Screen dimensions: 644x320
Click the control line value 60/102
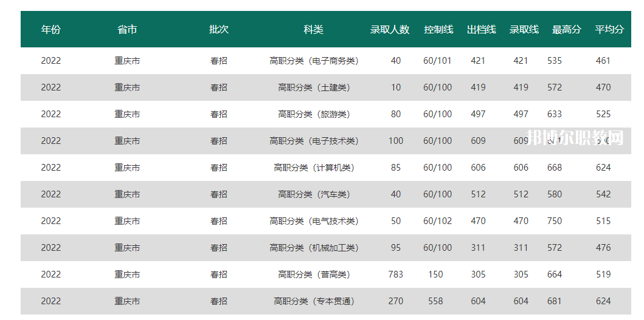point(437,220)
